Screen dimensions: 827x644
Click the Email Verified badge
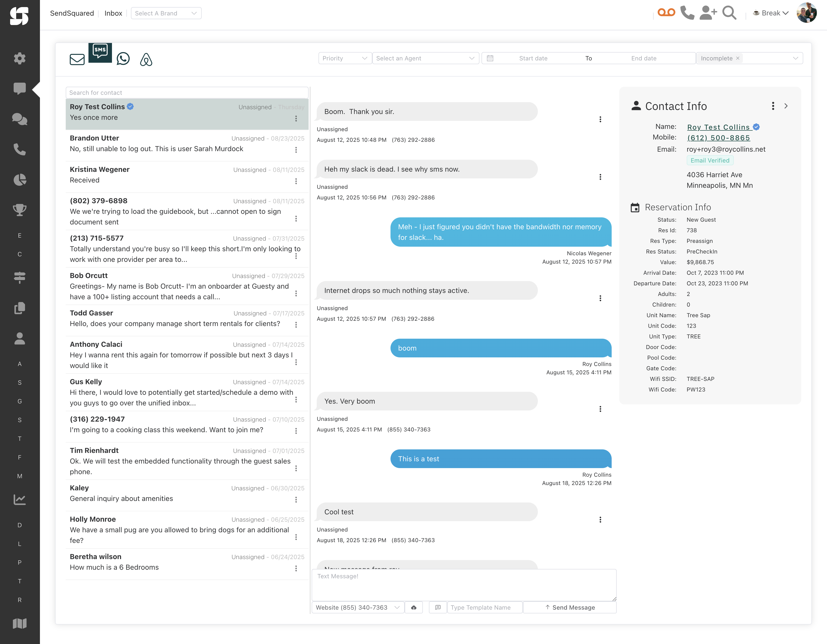point(710,160)
